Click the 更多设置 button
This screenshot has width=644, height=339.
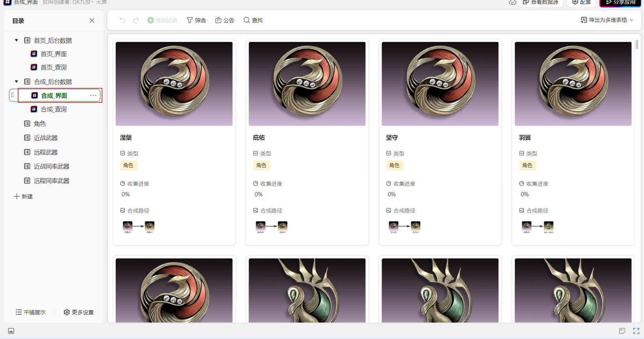coord(79,312)
